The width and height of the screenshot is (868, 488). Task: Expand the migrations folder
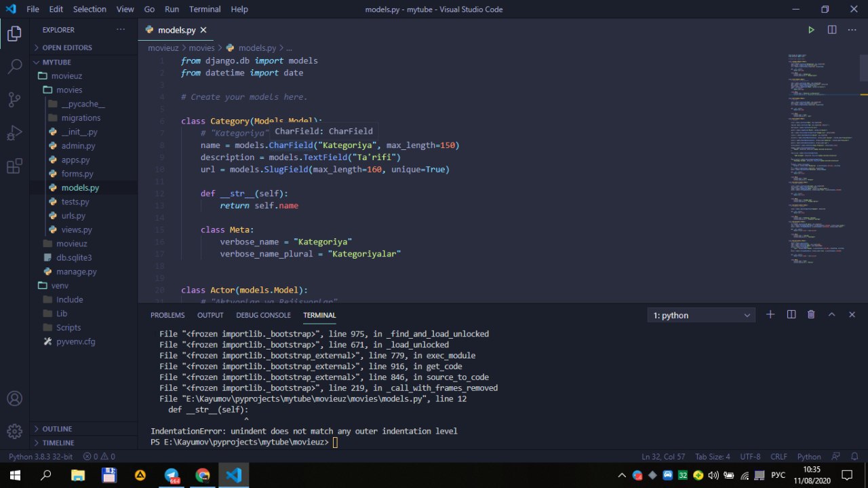click(x=85, y=117)
